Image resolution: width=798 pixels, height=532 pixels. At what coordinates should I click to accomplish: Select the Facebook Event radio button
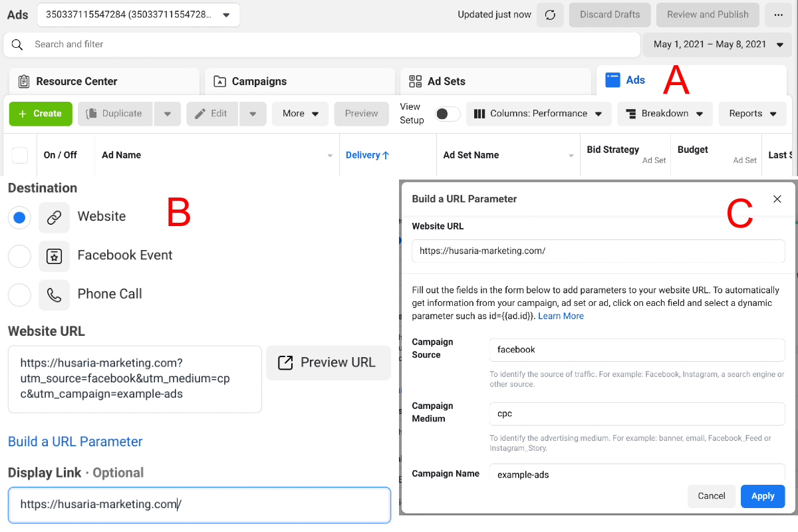20,256
